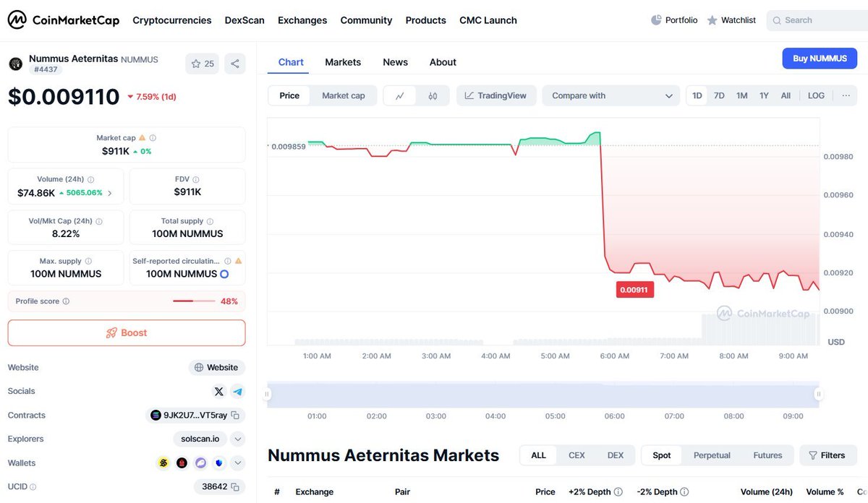Viewport: 868px width, 503px height.
Task: Select the 1M time range
Action: 741,95
